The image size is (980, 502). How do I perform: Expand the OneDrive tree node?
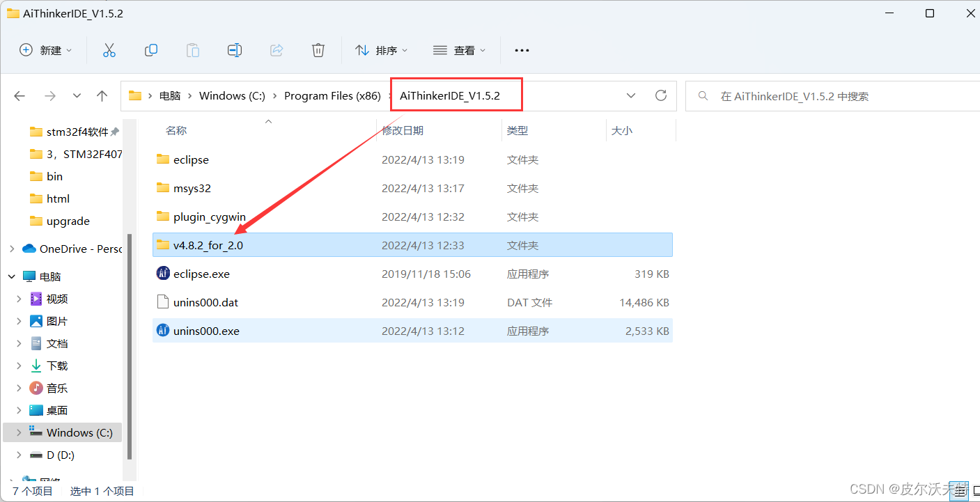(x=12, y=249)
